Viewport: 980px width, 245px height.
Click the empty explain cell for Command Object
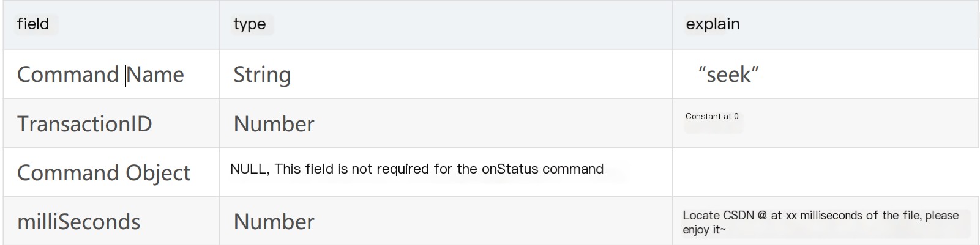[x=825, y=172]
